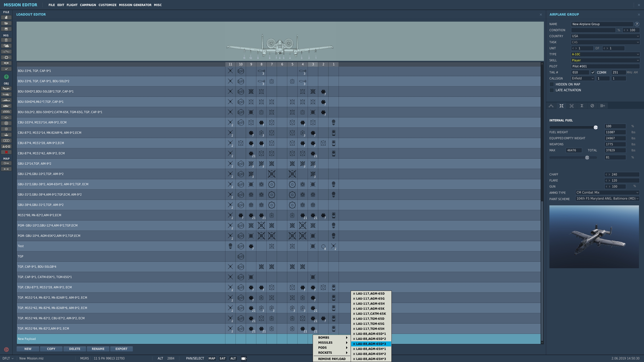The height and width of the screenshot is (362, 644).
Task: Expand the SKILL Player dropdown
Action: coord(605,60)
